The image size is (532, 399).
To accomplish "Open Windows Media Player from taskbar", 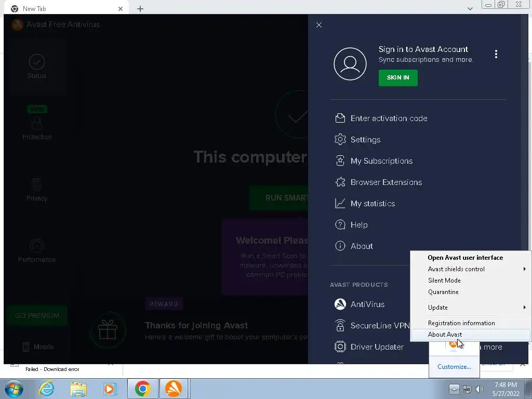I will pyautogui.click(x=110, y=389).
